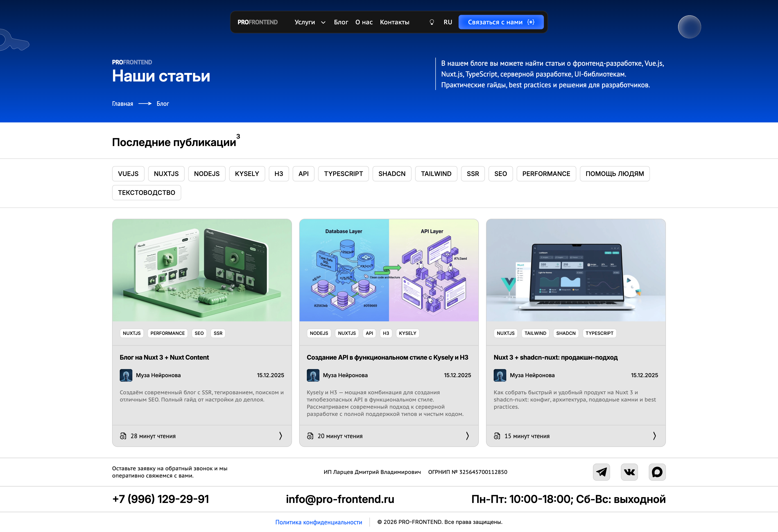Go to Главная via breadcrumb
The image size is (778, 532).
tap(122, 104)
